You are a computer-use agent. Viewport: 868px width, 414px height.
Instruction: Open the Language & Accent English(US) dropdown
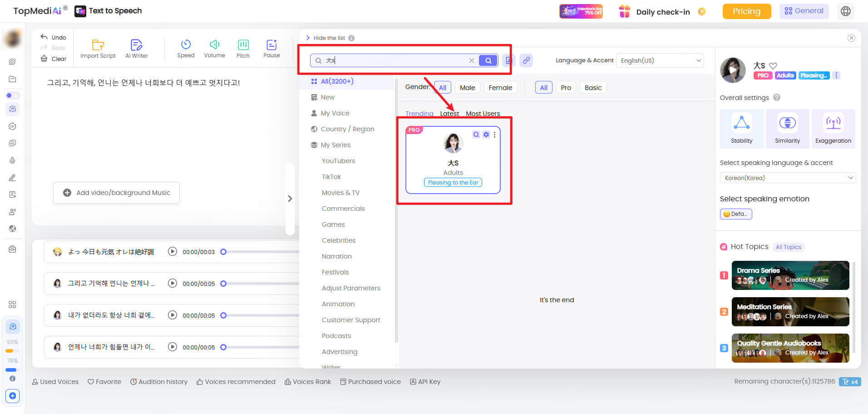point(660,60)
